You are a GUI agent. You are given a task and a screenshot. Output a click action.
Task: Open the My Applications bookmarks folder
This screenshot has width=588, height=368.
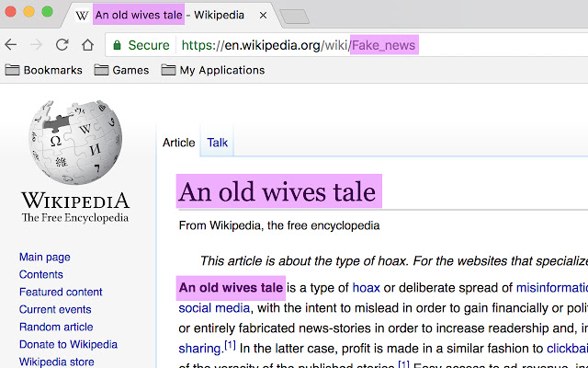tap(213, 70)
